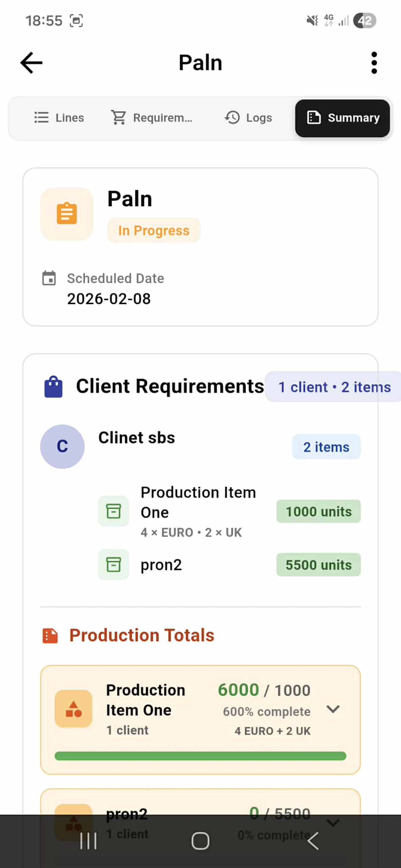Screen dimensions: 401x868
Task: Expand the Production Item One totals card
Action: tap(332, 709)
